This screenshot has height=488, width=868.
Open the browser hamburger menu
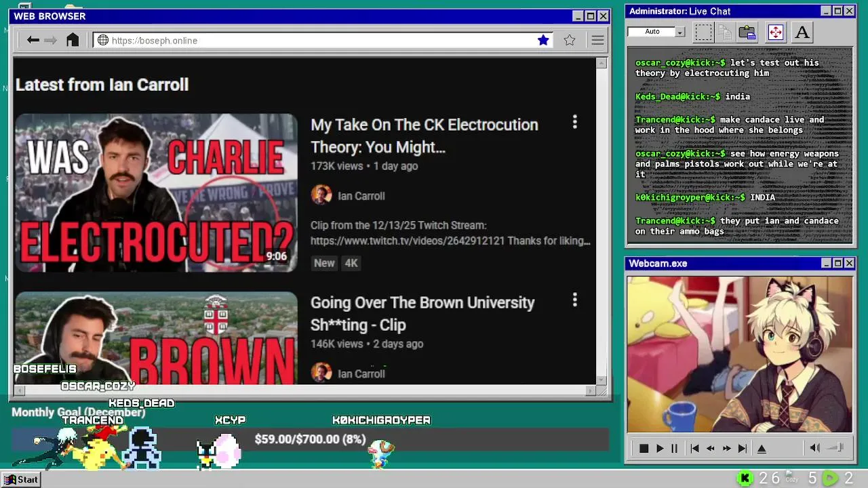[x=597, y=40]
